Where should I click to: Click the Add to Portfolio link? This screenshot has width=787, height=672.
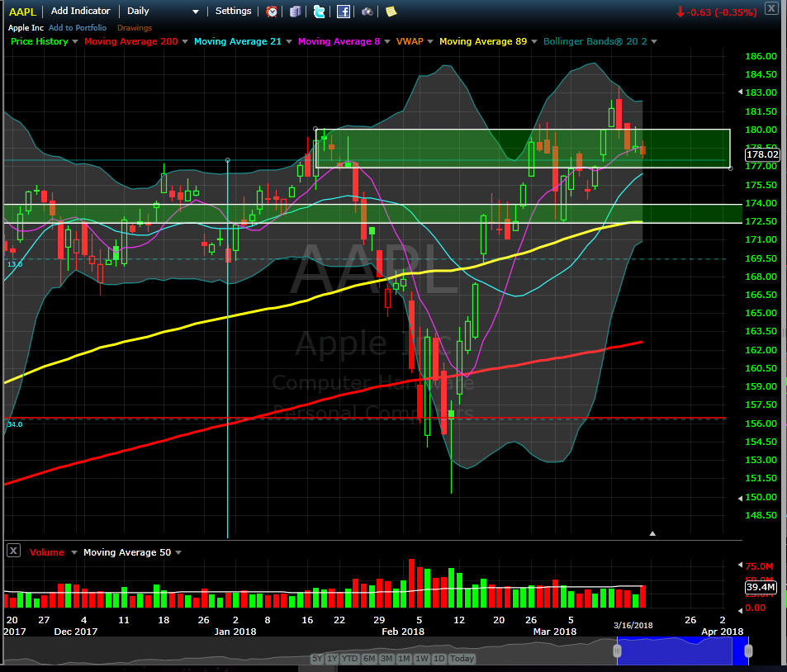78,28
